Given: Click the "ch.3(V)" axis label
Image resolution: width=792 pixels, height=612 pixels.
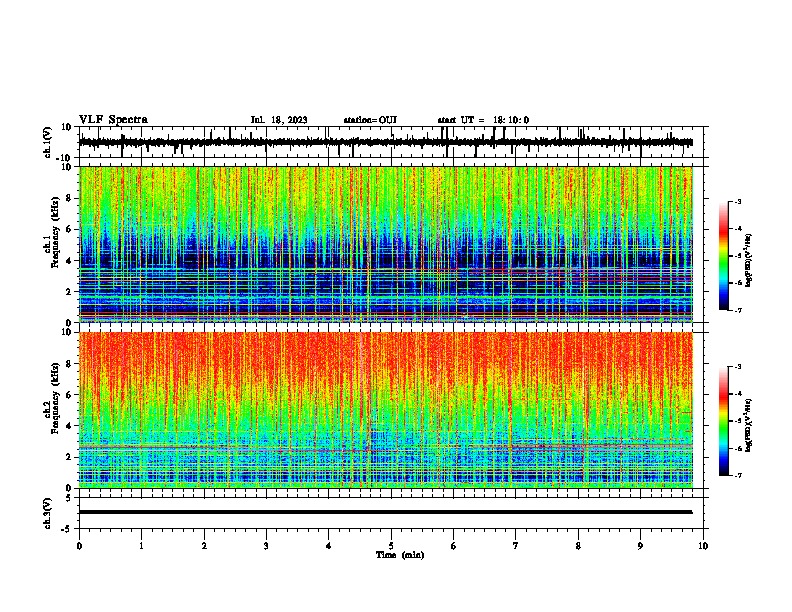Looking at the screenshot, I should coord(48,513).
